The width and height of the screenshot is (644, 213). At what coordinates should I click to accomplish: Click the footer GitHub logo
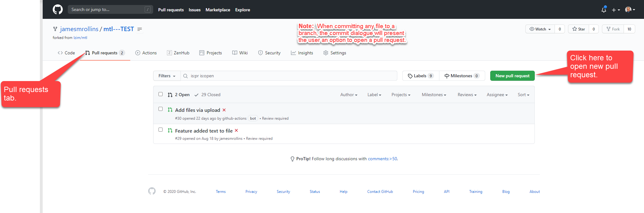point(152,191)
